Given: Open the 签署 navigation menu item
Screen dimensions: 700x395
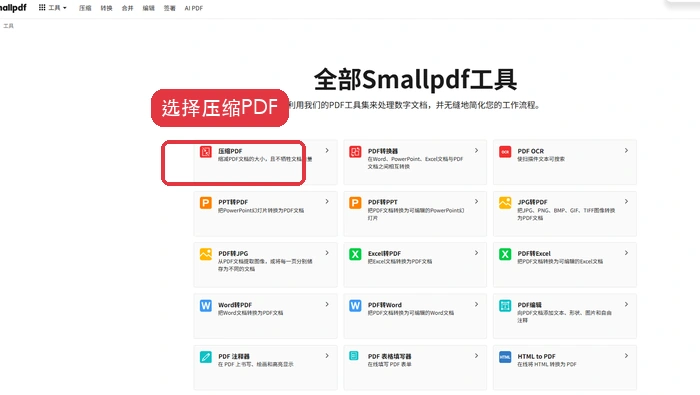Looking at the screenshot, I should tap(169, 8).
